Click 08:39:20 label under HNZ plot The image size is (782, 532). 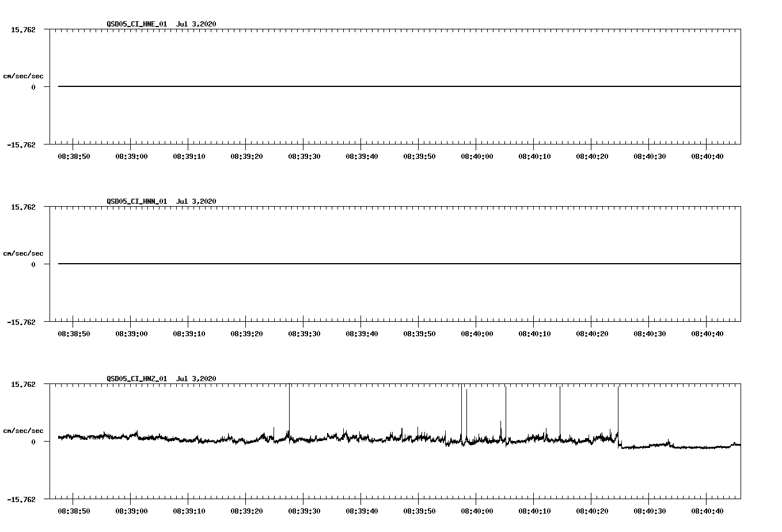(x=246, y=511)
